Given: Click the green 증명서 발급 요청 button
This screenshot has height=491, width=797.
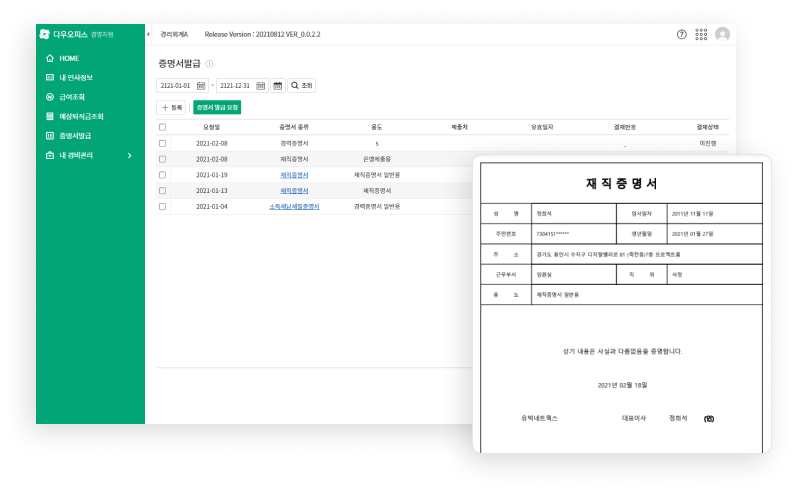Looking at the screenshot, I should click(x=217, y=107).
